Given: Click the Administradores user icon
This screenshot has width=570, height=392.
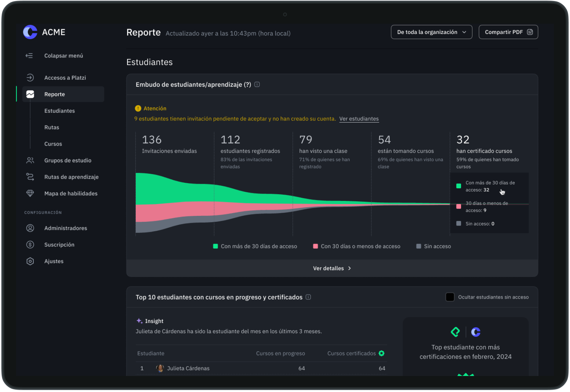Looking at the screenshot, I should [30, 228].
